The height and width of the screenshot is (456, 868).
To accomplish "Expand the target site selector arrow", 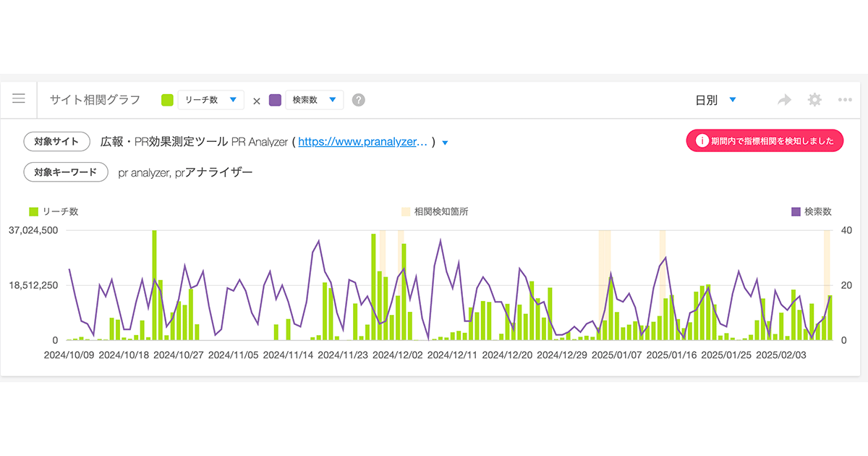I will (445, 143).
